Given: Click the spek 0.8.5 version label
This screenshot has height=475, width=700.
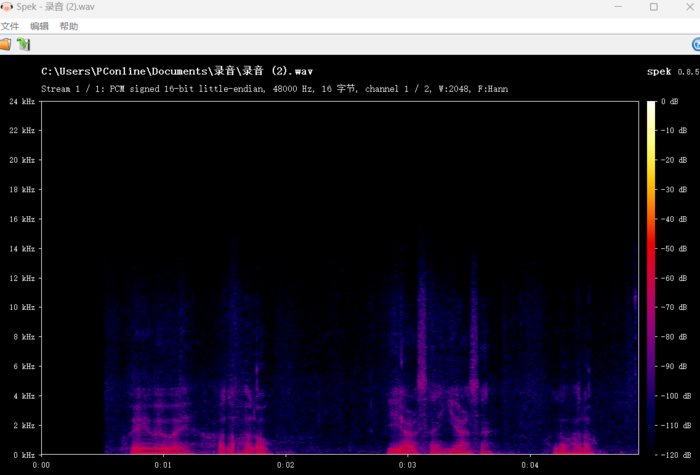Looking at the screenshot, I should pyautogui.click(x=673, y=71).
